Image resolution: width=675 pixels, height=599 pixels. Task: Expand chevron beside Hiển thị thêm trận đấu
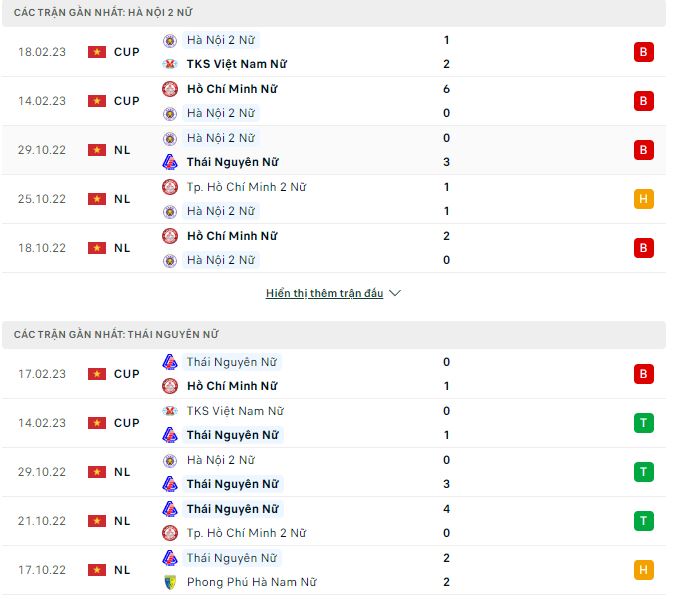pyautogui.click(x=394, y=294)
